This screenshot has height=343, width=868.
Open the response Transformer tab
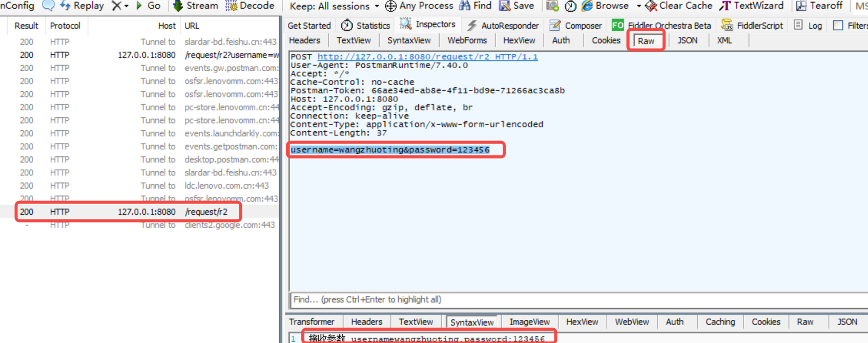click(312, 321)
